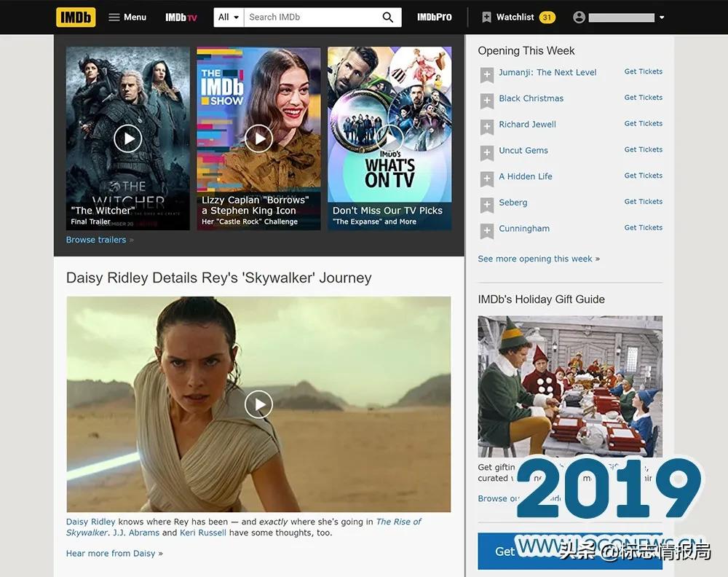
Task: Add Seberg to watchlist
Action: pos(486,205)
